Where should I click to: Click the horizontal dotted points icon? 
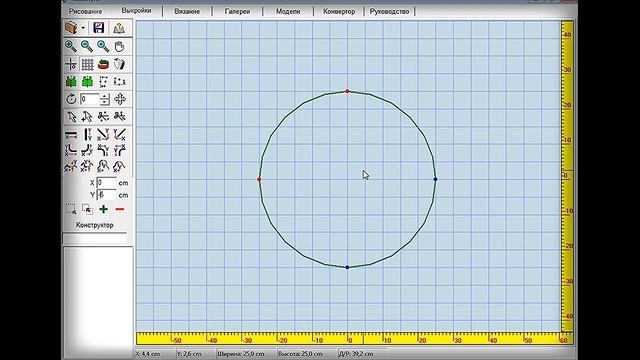coord(120,82)
